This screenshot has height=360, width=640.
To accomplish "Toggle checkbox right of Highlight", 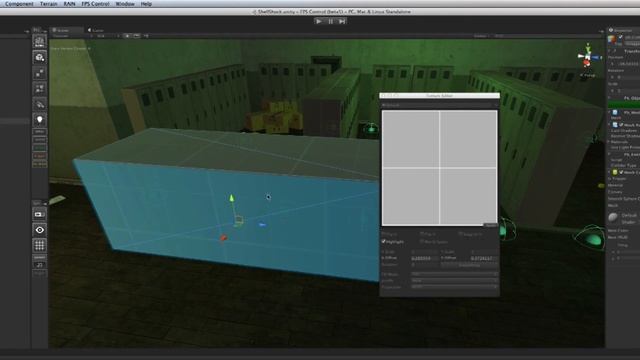I will coord(422,242).
